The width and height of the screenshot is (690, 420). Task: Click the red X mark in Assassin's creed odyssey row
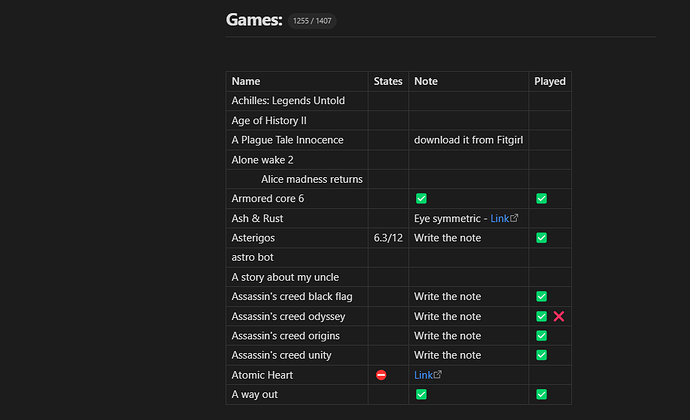559,316
